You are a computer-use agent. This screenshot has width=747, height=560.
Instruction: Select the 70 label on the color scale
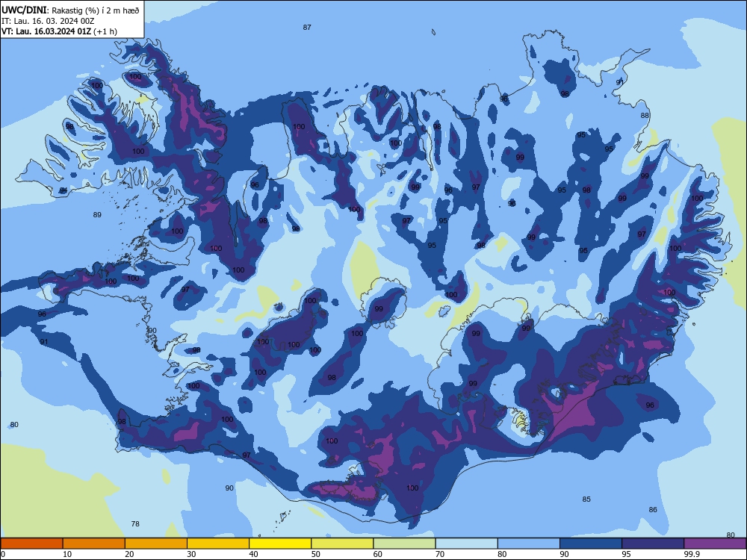tap(440, 554)
